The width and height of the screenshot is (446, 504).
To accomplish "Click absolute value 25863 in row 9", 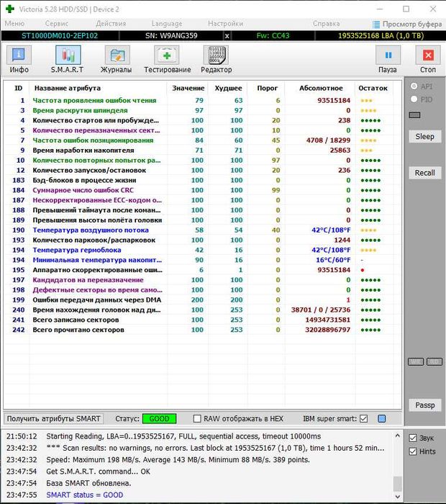I will pyautogui.click(x=340, y=150).
